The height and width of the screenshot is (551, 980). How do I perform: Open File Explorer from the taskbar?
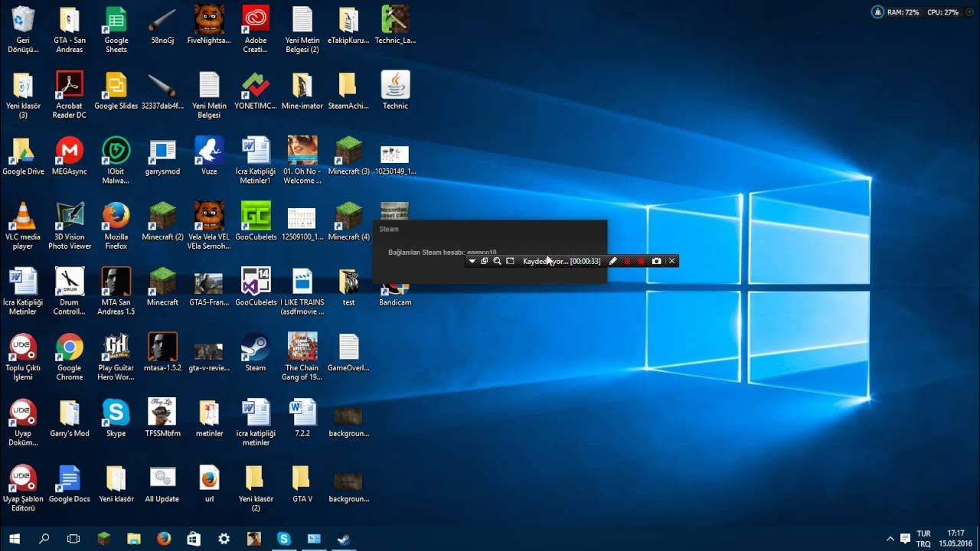click(x=133, y=539)
